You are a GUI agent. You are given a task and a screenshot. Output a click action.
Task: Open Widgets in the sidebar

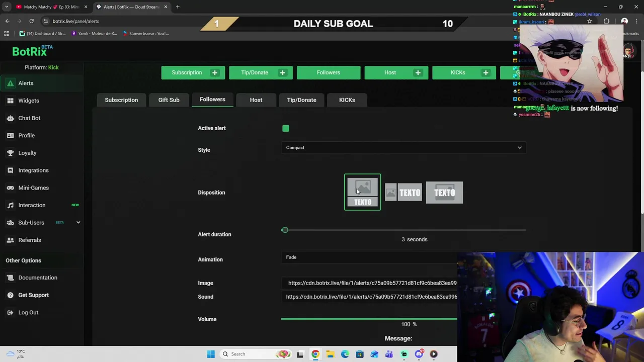point(29,101)
